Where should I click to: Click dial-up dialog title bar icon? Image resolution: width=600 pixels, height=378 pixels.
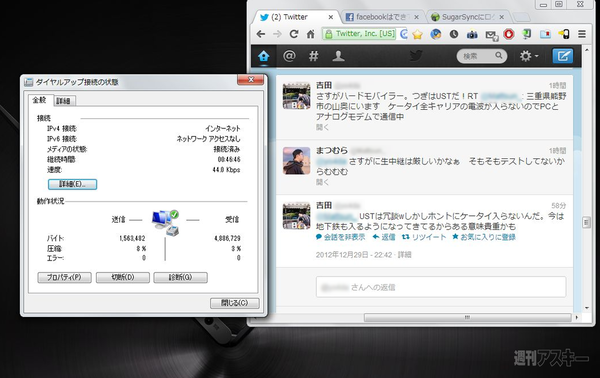[28, 82]
